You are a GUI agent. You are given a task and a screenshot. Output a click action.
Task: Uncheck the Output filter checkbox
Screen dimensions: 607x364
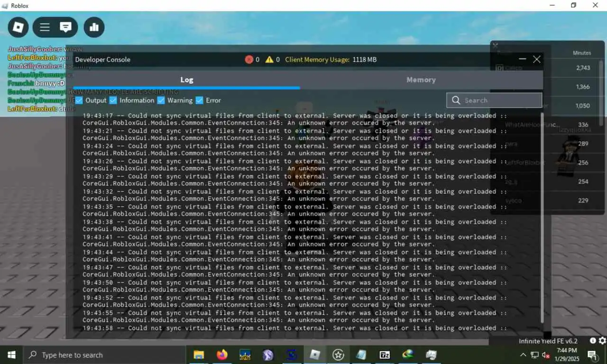point(79,100)
